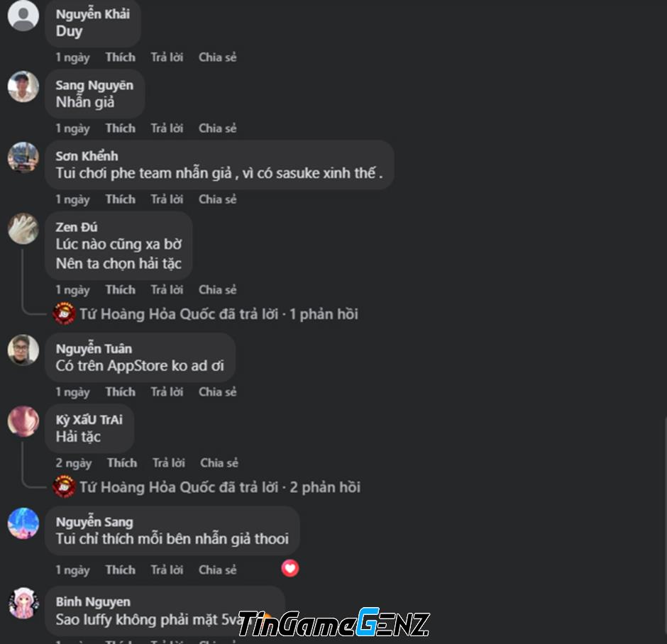Expand the 1 phản hồi reply thread
Viewport: 667px width, 644px height.
point(324,314)
